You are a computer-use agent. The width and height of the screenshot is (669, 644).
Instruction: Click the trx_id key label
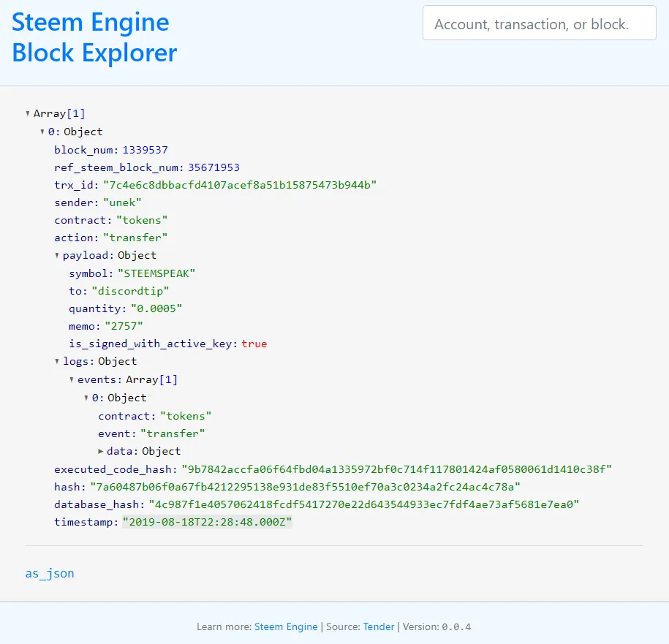pos(76,185)
